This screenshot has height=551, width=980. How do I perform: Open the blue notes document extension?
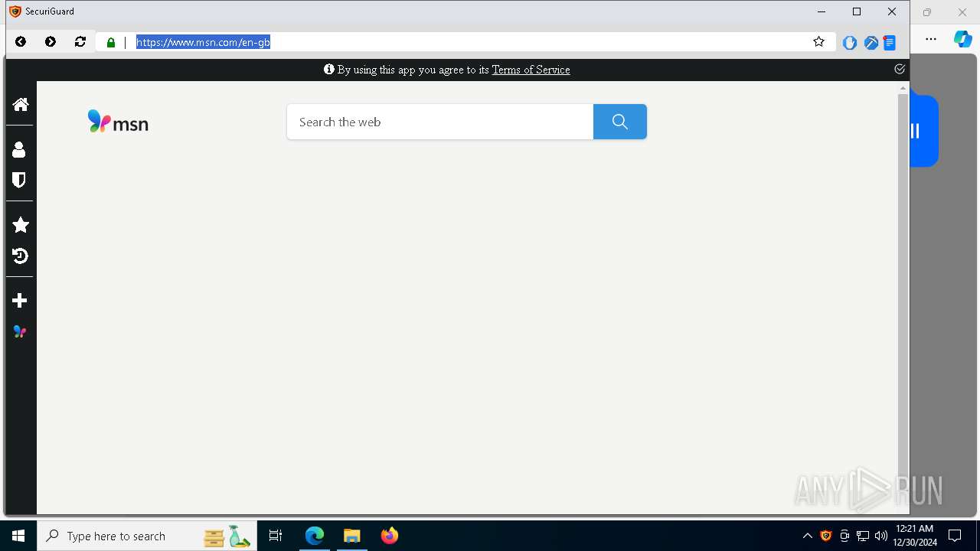(x=890, y=43)
